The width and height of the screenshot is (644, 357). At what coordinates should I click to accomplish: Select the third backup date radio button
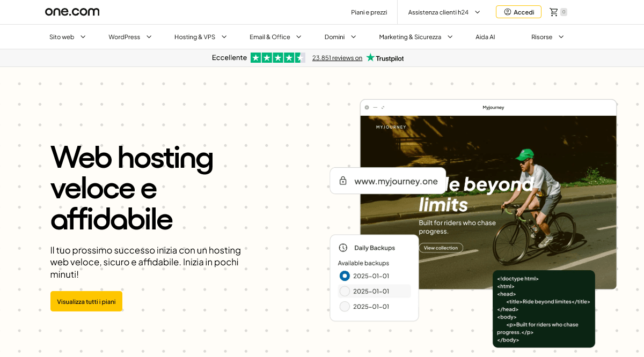[344, 306]
